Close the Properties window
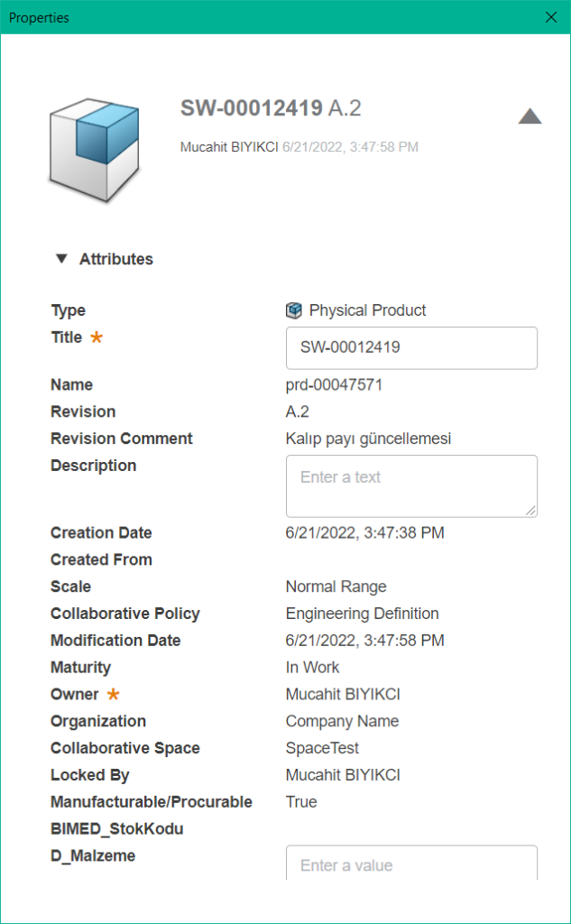The height and width of the screenshot is (924, 571). [551, 17]
